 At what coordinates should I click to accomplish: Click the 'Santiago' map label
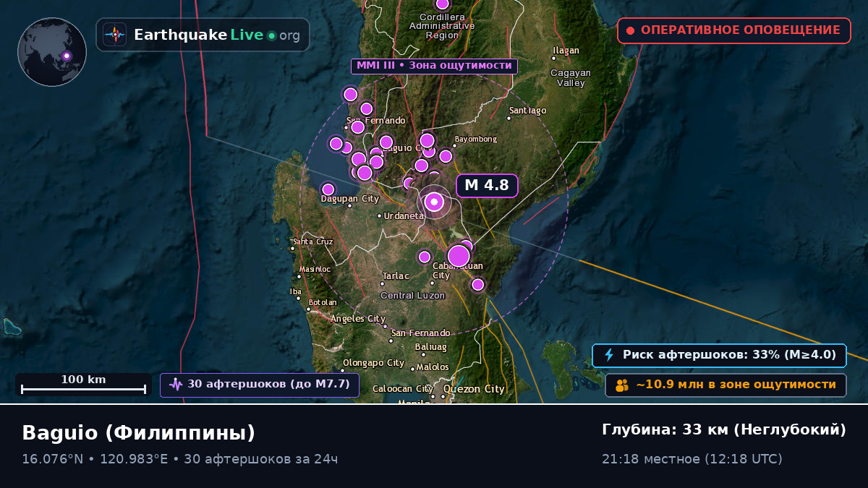point(527,111)
